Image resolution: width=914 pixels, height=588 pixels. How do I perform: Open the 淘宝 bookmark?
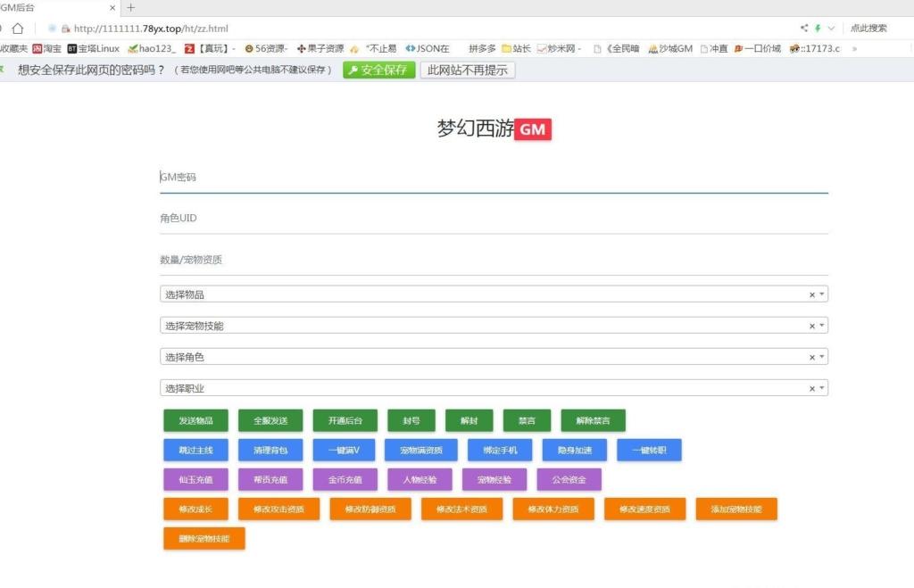tap(46, 48)
